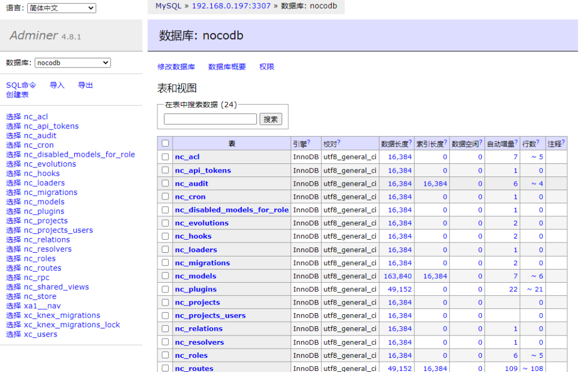Image resolution: width=588 pixels, height=372 pixels.
Task: Open the 修改数据库 link
Action: [x=176, y=66]
